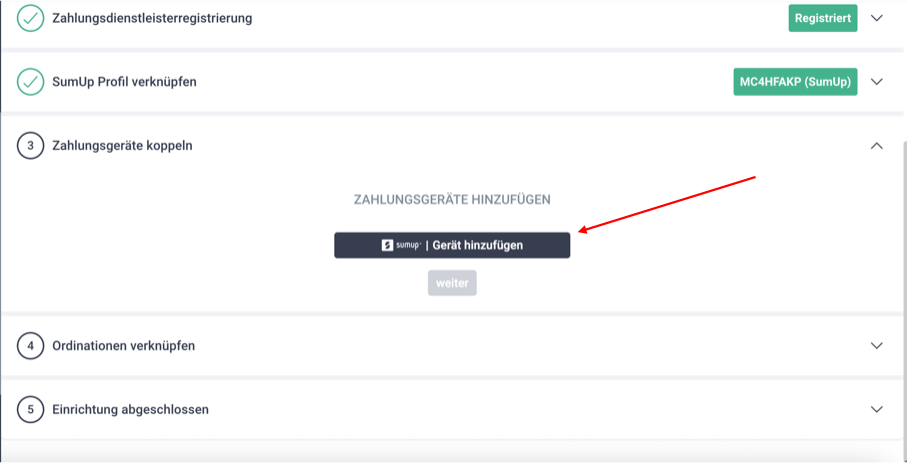Click the greyed-out weiter button
The width and height of the screenshot is (908, 464).
pyautogui.click(x=452, y=283)
